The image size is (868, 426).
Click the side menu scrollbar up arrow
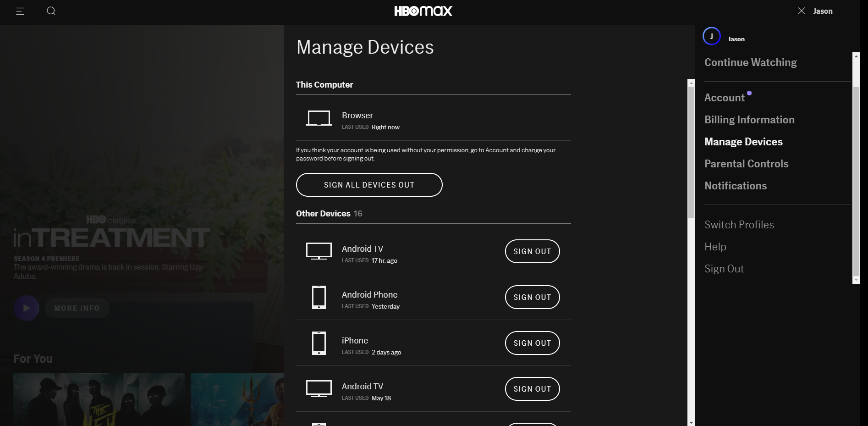click(856, 56)
